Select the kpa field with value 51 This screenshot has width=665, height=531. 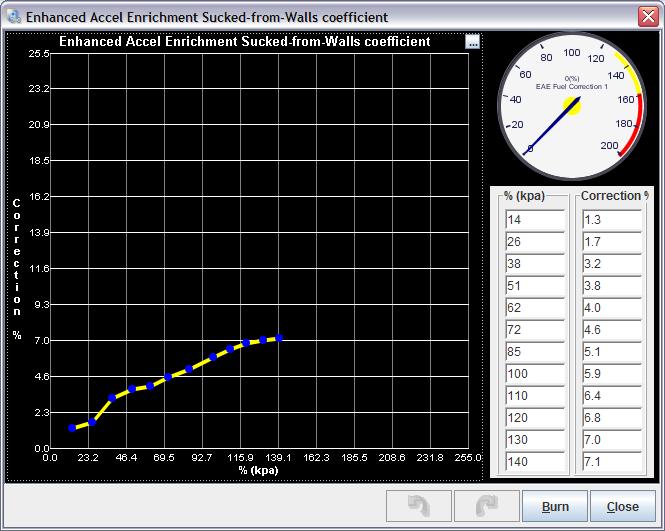(535, 286)
